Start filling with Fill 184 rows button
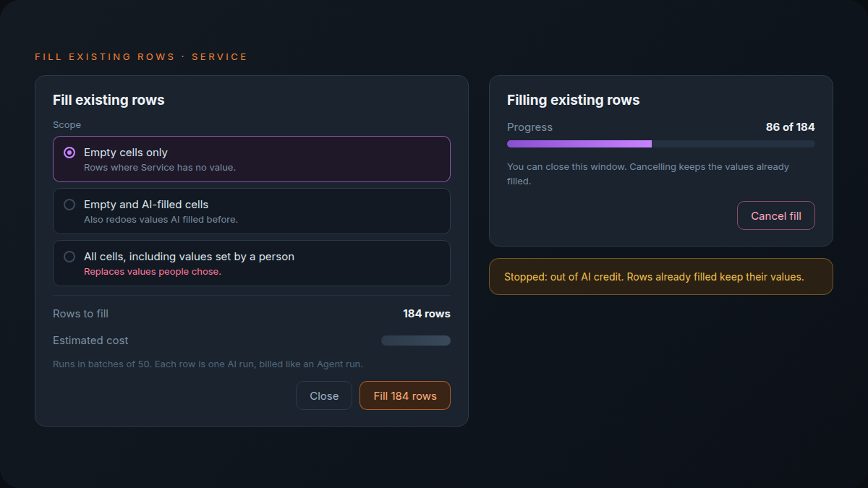The image size is (868, 488). click(405, 395)
